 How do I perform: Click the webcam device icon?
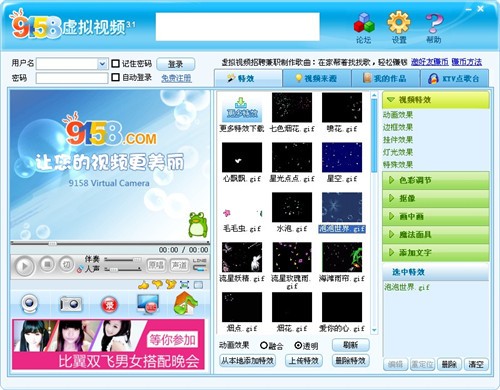pyautogui.click(x=30, y=304)
